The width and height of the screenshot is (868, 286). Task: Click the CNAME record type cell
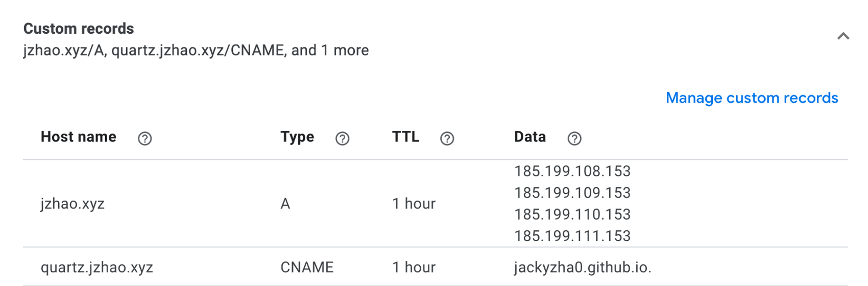pyautogui.click(x=307, y=267)
